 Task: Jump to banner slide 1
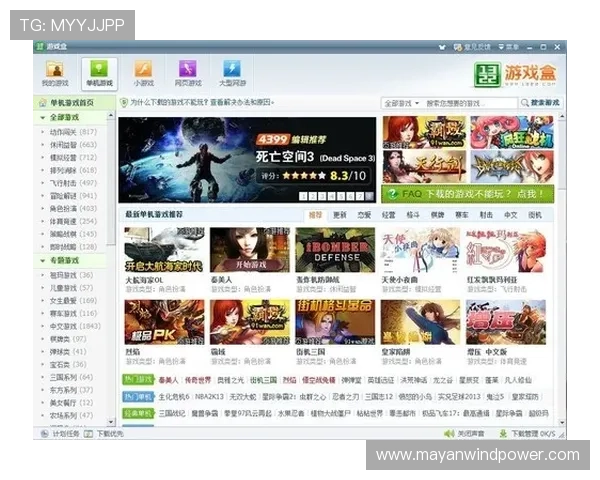tap(303, 196)
